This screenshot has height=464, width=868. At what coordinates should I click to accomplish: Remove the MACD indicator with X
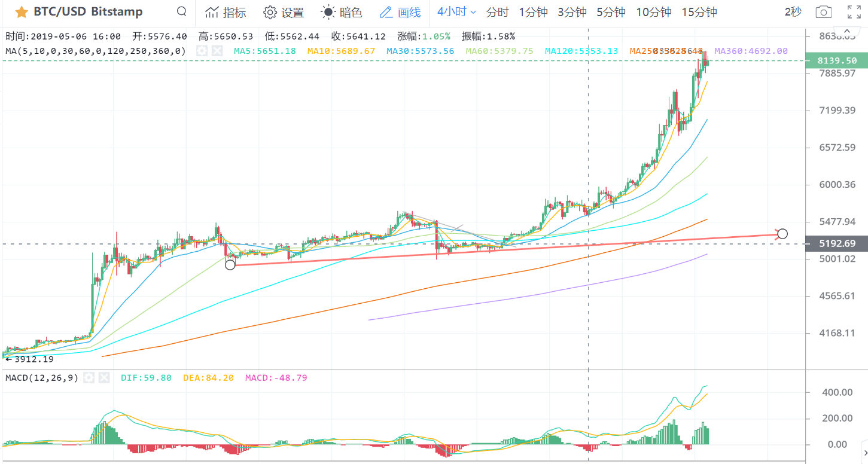[104, 378]
